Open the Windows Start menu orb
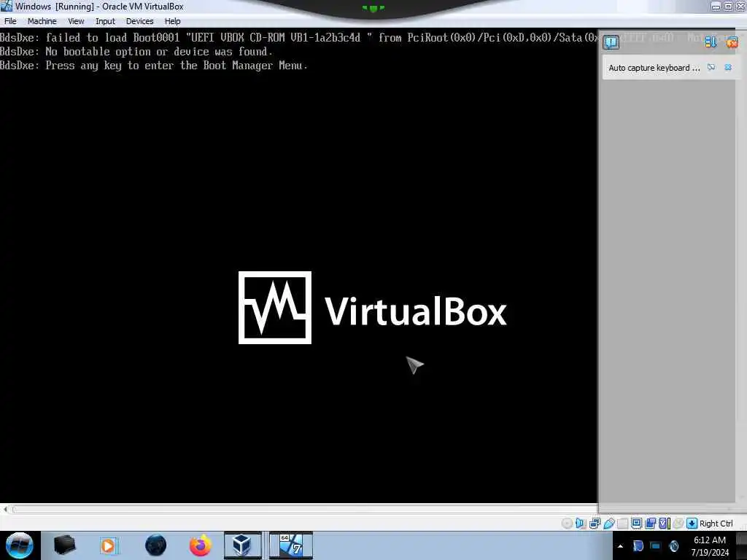The height and width of the screenshot is (560, 747). [19, 545]
